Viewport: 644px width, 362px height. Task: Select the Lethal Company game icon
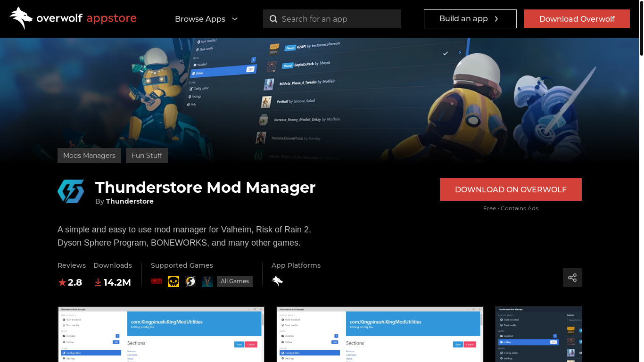click(157, 281)
